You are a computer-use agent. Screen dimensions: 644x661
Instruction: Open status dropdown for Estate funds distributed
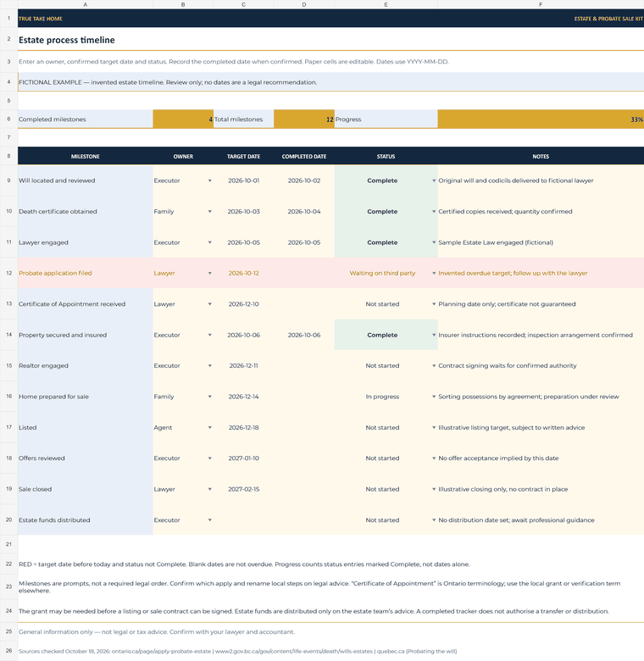pos(434,519)
